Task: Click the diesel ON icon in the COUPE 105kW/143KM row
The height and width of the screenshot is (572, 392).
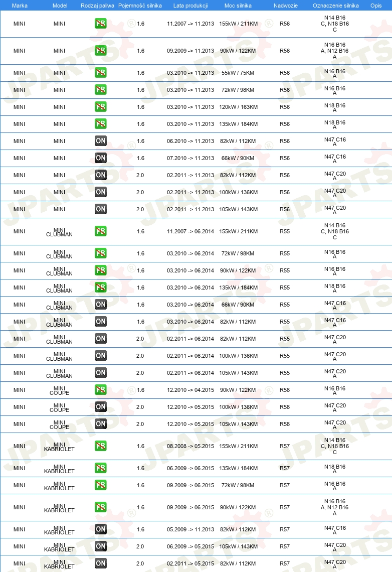Action: pos(101,424)
